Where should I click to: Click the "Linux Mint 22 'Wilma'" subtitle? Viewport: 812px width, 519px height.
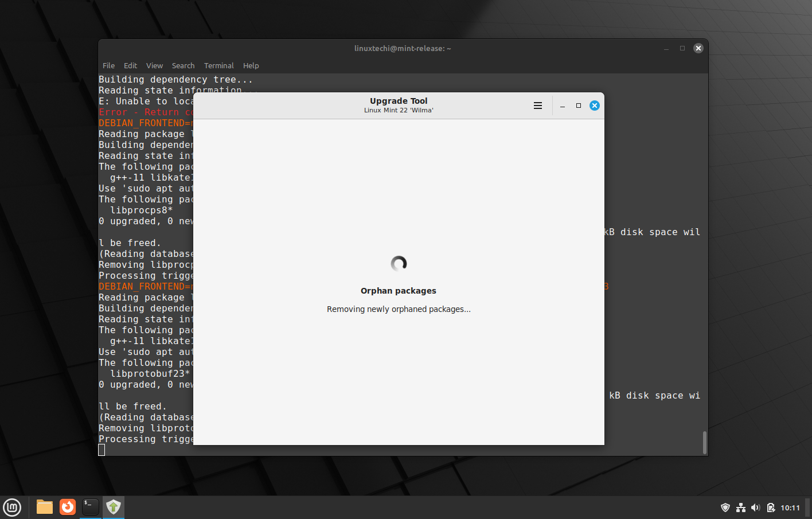click(399, 110)
